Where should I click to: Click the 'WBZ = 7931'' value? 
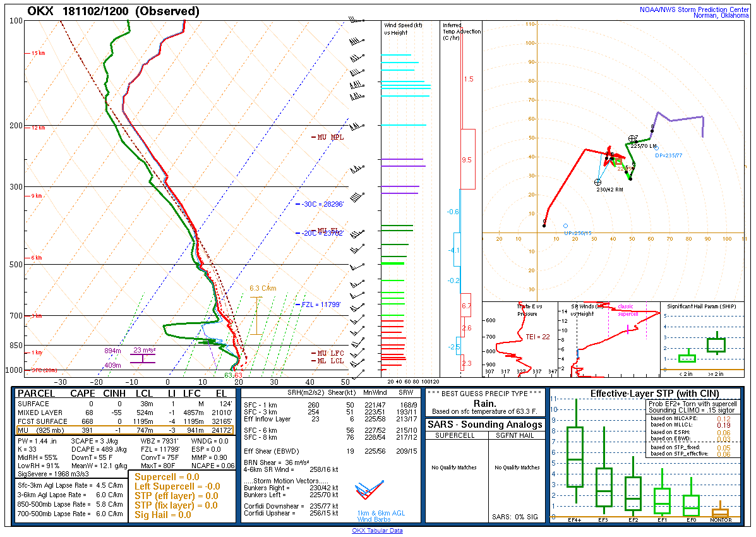pos(160,441)
